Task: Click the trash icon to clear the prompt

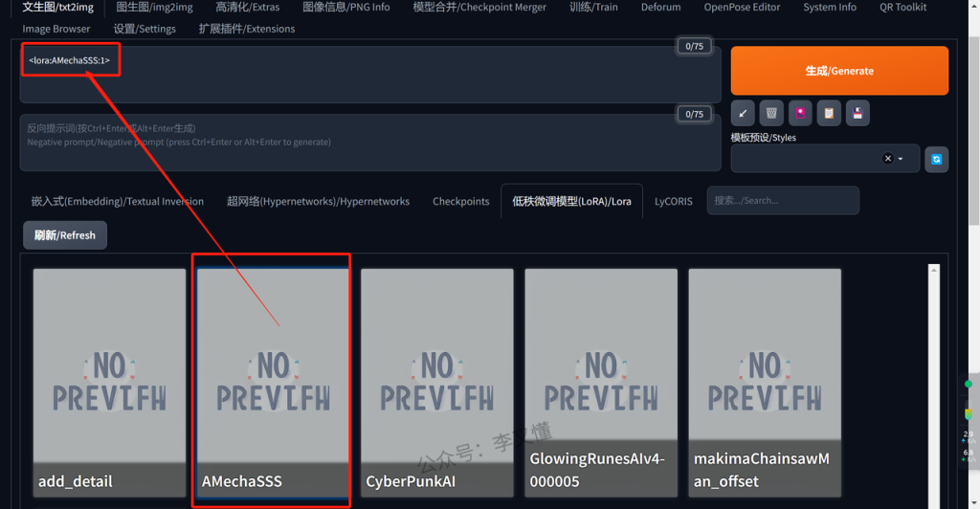Action: pos(771,113)
